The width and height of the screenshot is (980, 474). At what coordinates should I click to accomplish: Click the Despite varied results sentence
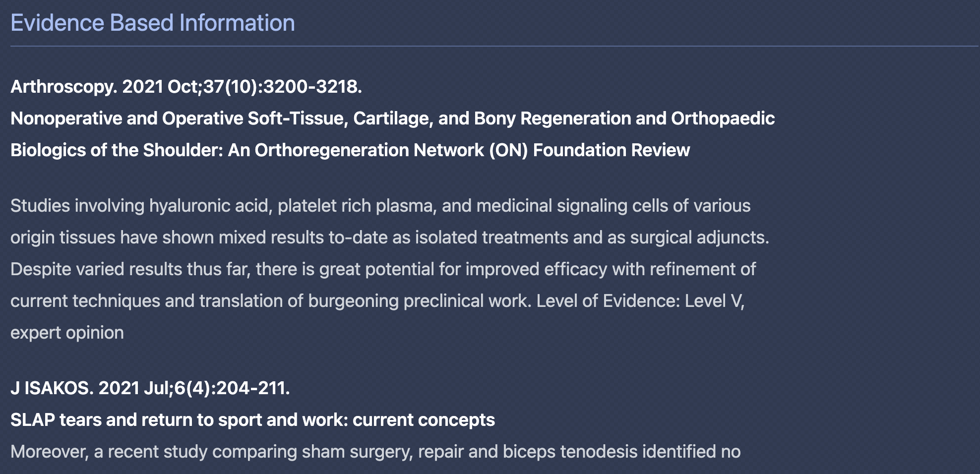click(383, 269)
